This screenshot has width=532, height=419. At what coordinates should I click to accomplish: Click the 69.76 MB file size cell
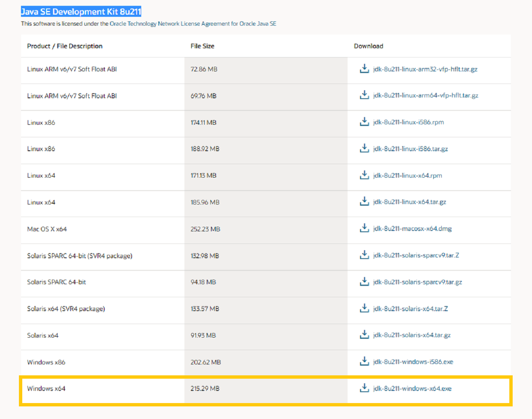266,96
